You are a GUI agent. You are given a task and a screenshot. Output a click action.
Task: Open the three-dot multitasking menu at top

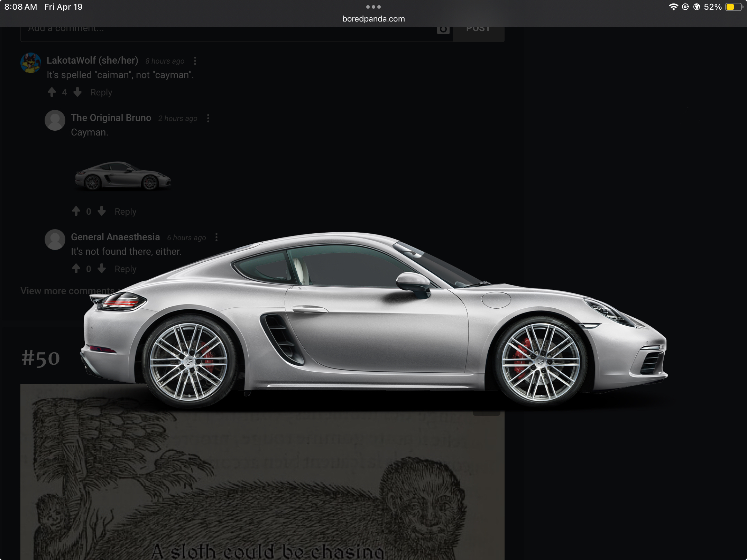click(373, 7)
